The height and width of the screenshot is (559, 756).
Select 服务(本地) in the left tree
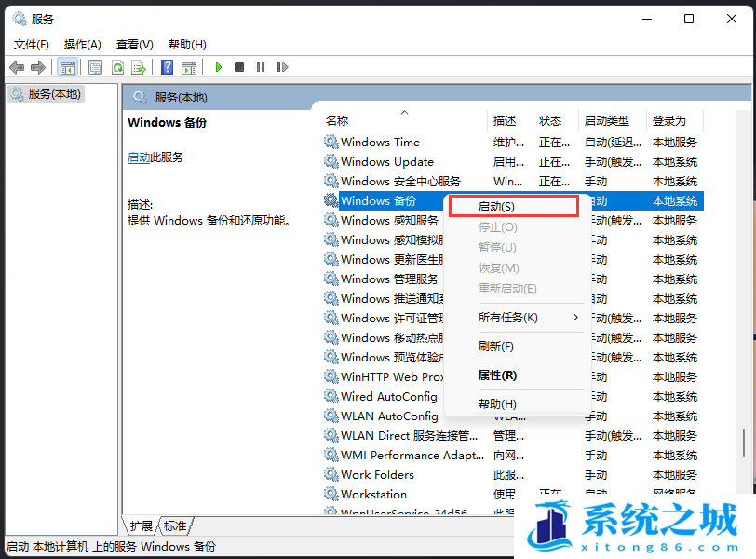tap(47, 93)
